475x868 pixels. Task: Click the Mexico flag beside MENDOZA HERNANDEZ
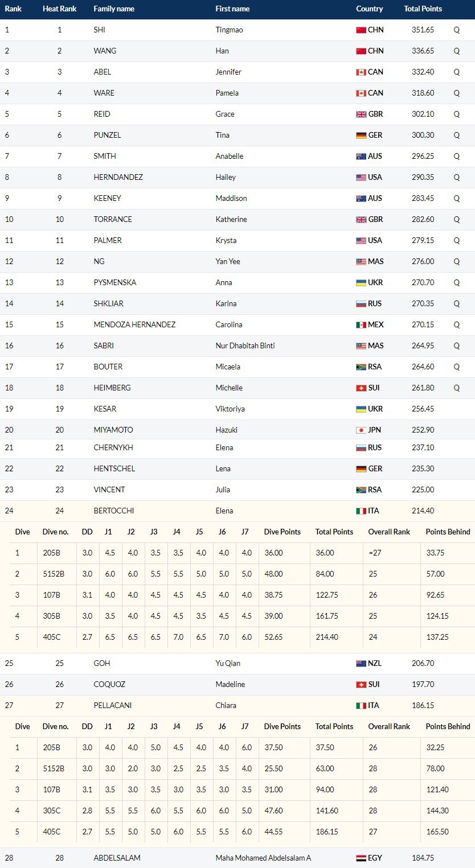[x=361, y=324]
